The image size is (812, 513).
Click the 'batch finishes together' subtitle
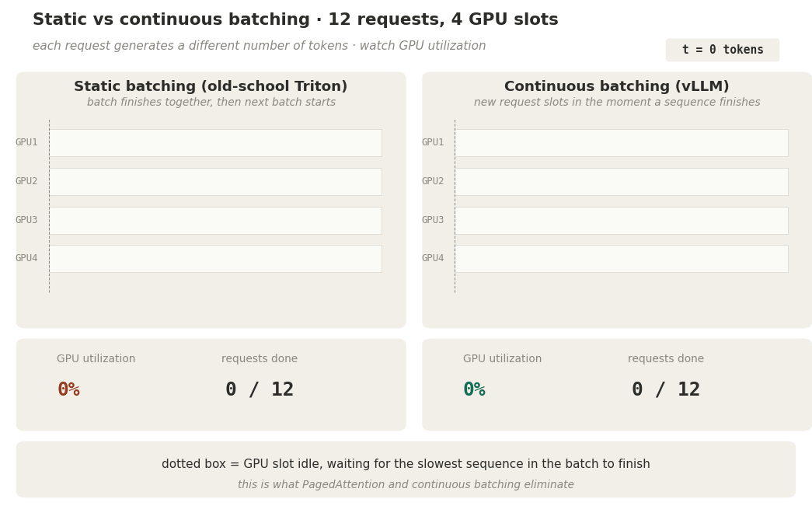[x=211, y=103]
